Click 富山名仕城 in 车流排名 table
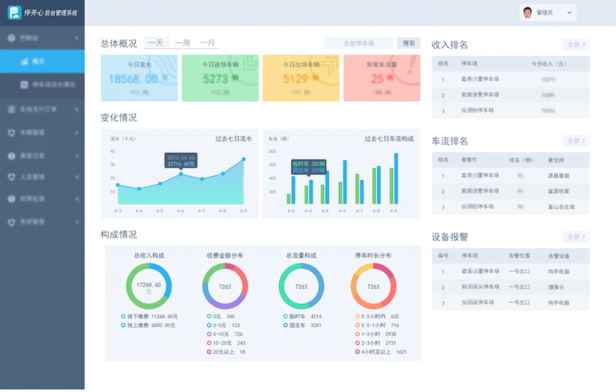The height and width of the screenshot is (392, 616). [561, 207]
